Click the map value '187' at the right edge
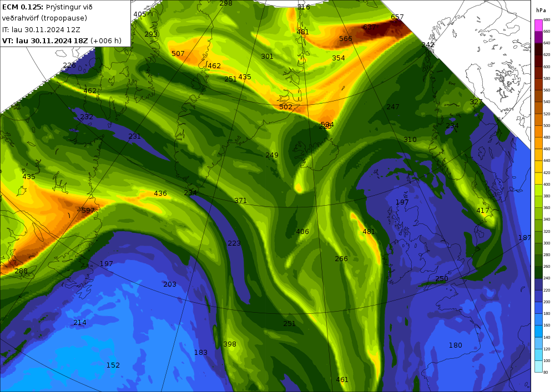The image size is (555, 392). click(x=524, y=237)
